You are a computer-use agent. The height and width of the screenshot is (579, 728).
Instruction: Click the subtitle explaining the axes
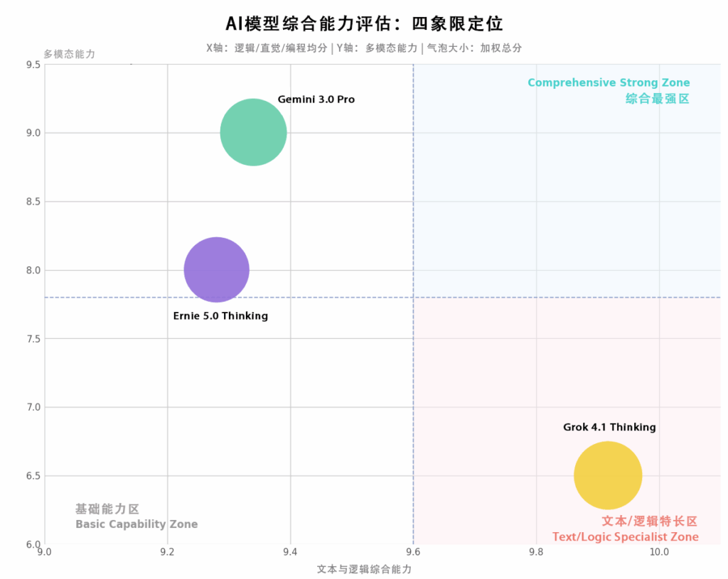pyautogui.click(x=364, y=48)
